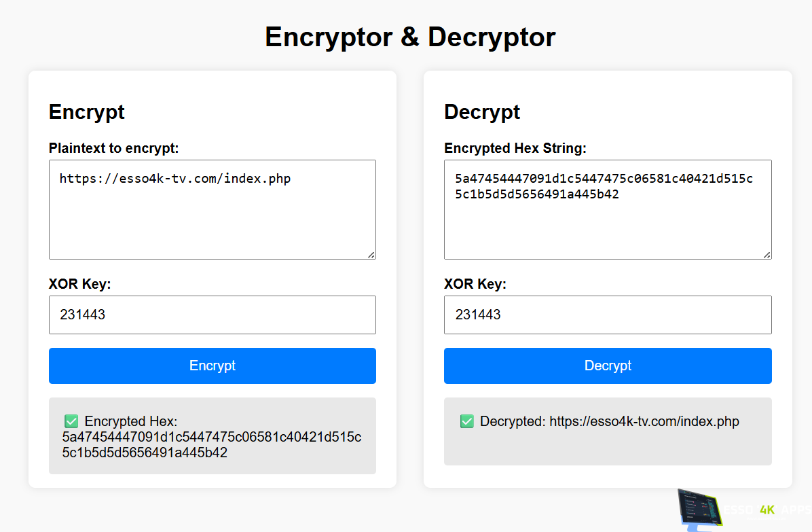Click the XOR Key field under Decrypt
812x532 pixels.
[608, 315]
